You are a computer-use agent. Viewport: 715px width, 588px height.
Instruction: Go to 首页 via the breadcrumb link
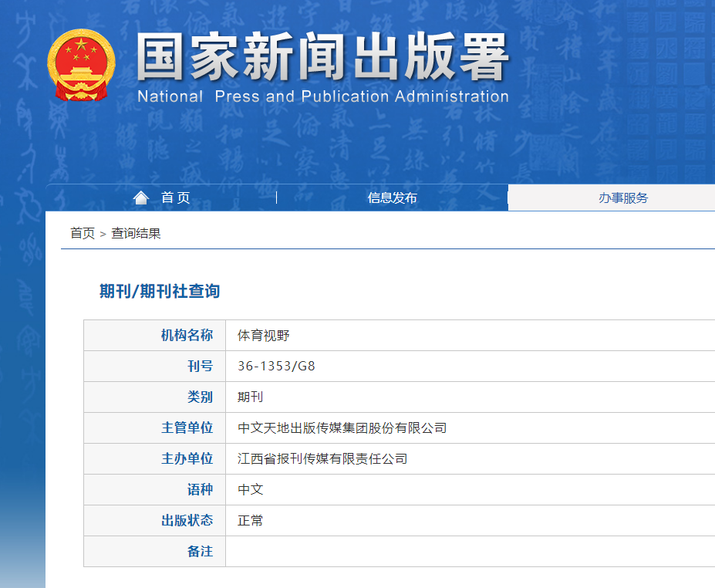83,233
